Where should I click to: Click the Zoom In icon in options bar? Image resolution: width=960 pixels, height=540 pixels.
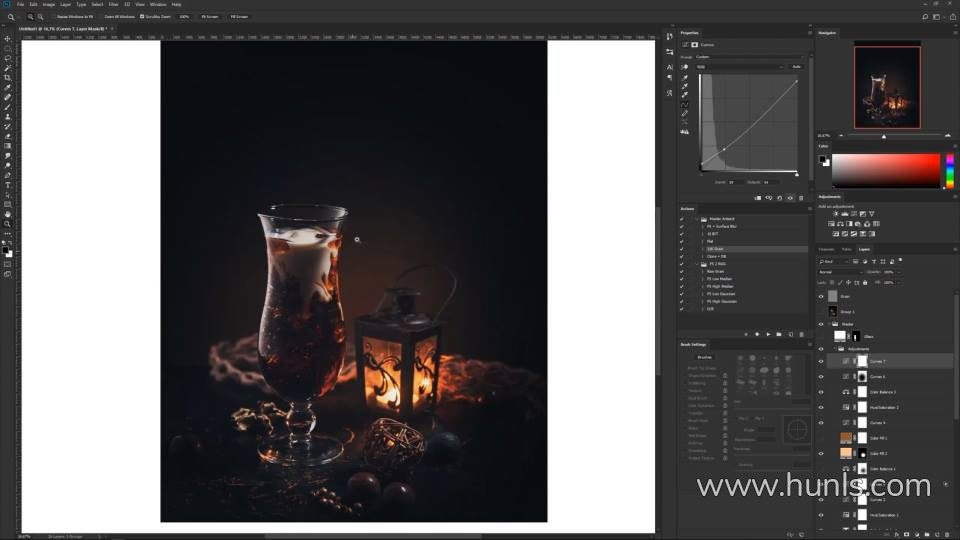click(x=30, y=17)
